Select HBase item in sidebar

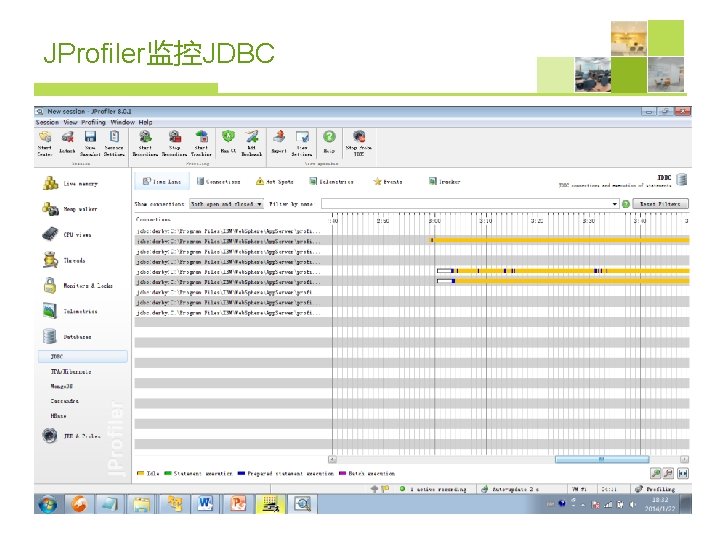click(x=58, y=416)
